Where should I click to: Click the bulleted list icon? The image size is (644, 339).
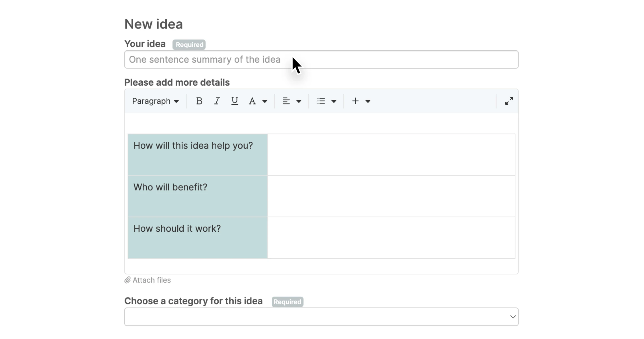tap(321, 101)
